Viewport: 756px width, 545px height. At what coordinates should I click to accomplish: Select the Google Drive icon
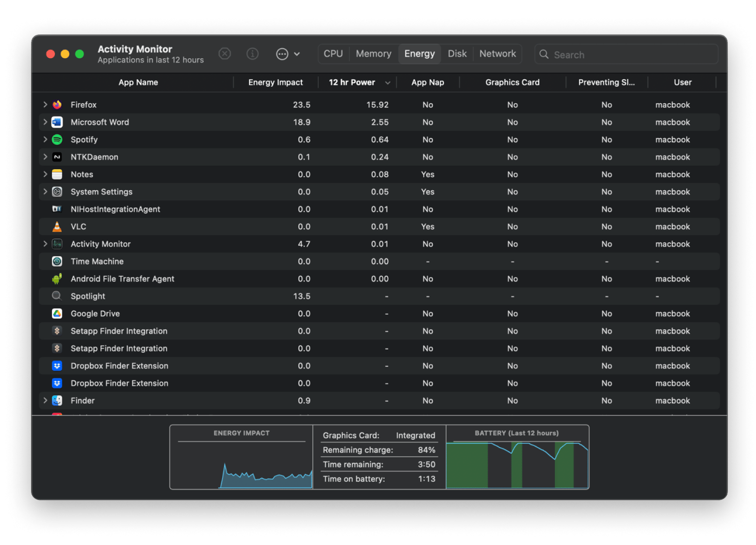coord(57,314)
